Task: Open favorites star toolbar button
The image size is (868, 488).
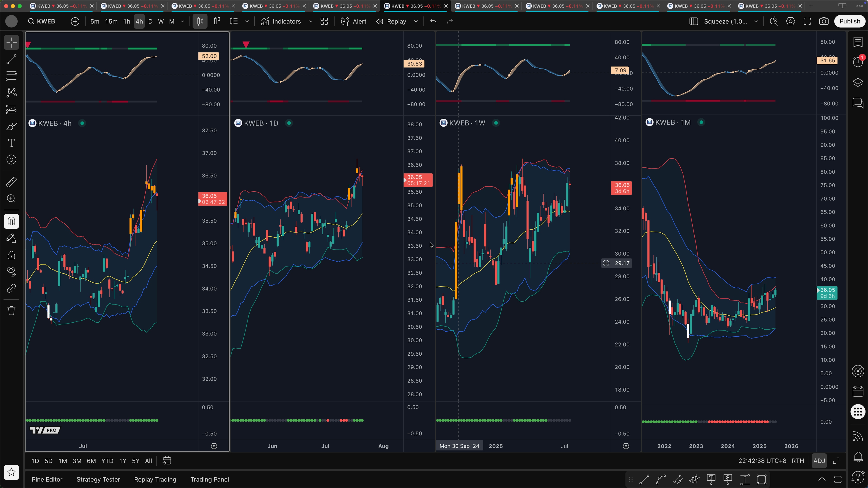Action: [12, 472]
